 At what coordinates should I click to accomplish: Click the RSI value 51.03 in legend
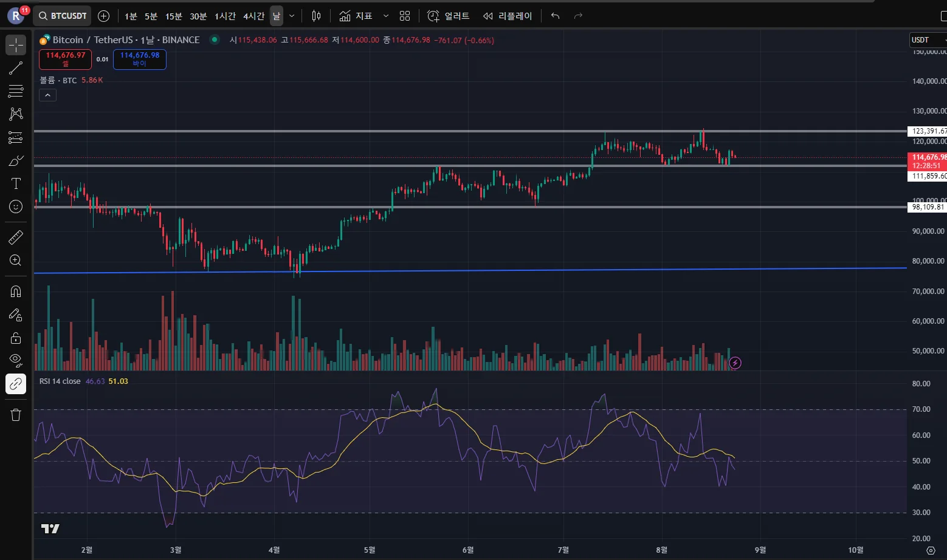pos(119,381)
